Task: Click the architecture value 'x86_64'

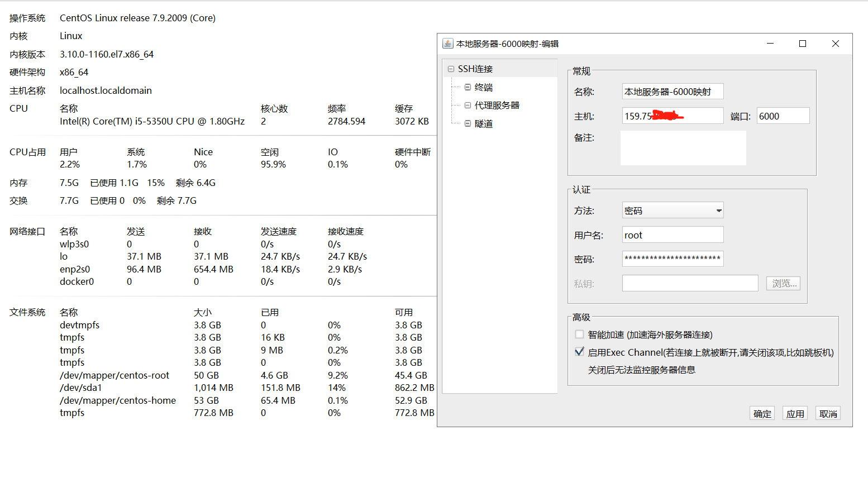Action: pos(74,72)
